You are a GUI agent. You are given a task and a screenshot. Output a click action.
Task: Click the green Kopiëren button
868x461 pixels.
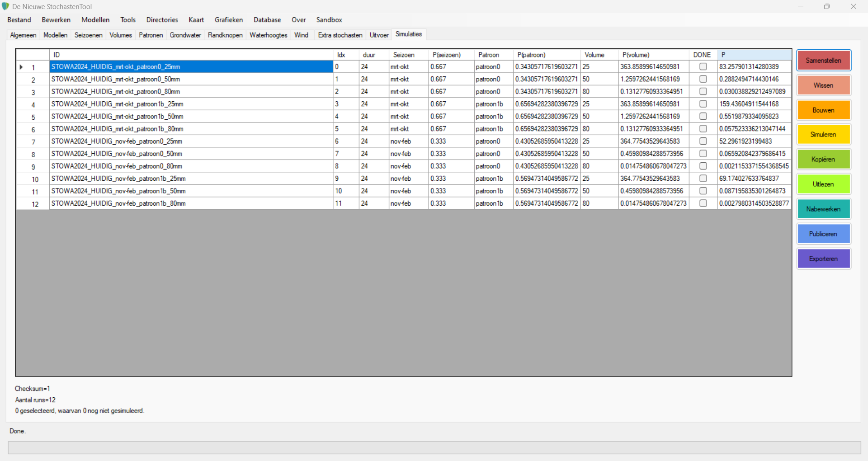pos(824,160)
